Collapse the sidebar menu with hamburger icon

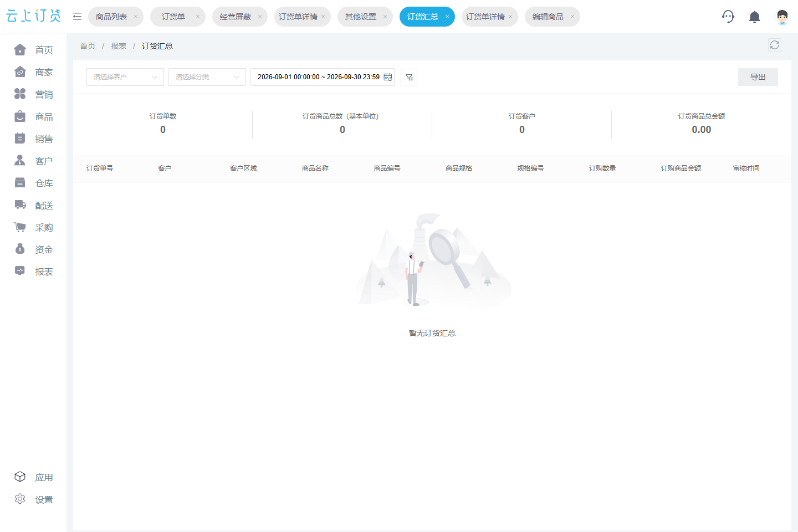coord(78,17)
